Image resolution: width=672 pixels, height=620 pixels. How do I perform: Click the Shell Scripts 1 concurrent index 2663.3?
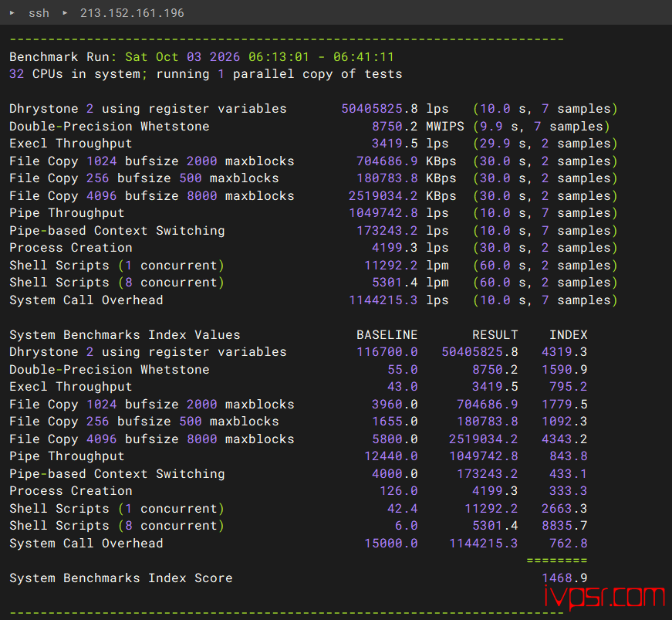pos(565,509)
